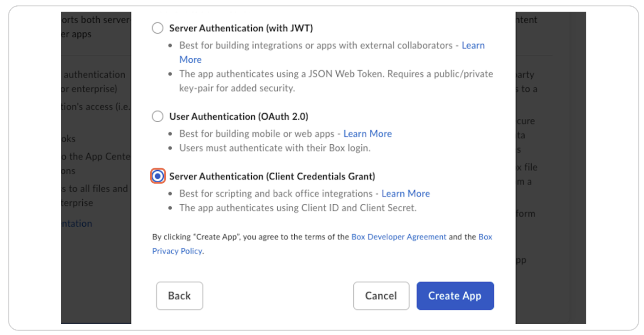Open the Box Developer Agreement
The height and width of the screenshot is (335, 644).
coord(399,236)
